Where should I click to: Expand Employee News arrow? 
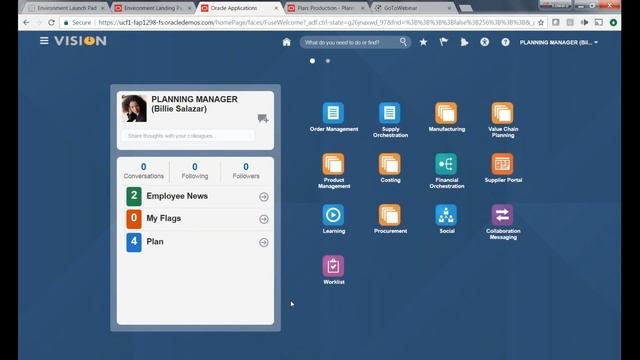pyautogui.click(x=264, y=197)
